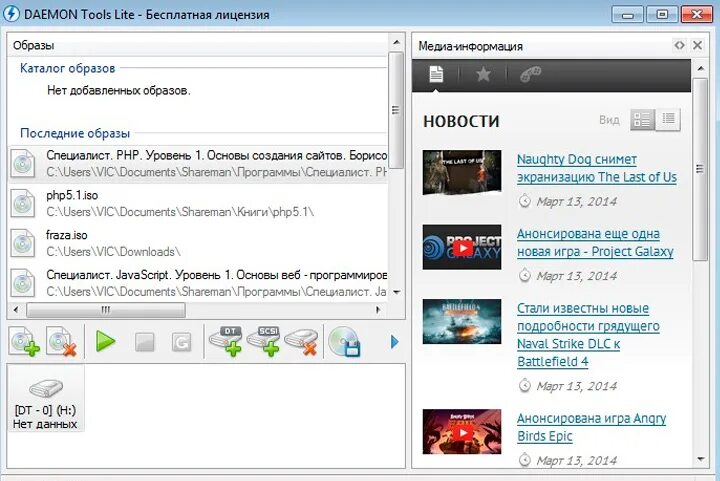Viewport: 720px width, 481px height.
Task: Select the fraza.iso image entry
Action: click(x=198, y=243)
